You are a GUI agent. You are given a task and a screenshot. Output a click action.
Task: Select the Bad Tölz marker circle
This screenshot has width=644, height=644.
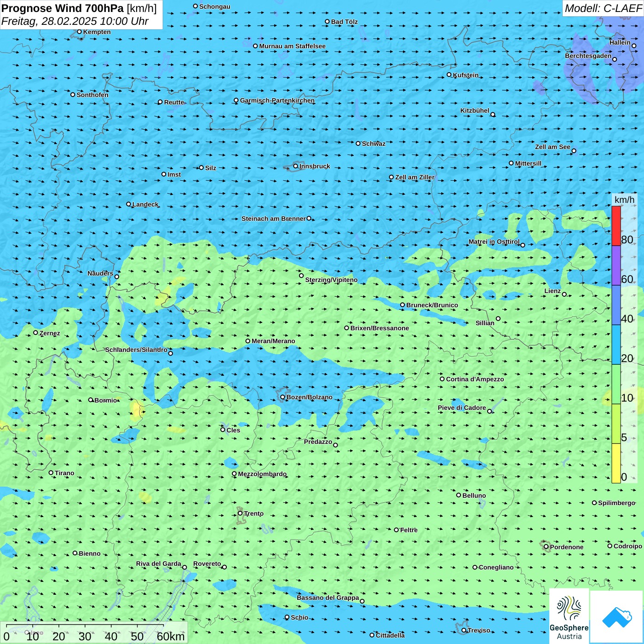[x=328, y=22]
